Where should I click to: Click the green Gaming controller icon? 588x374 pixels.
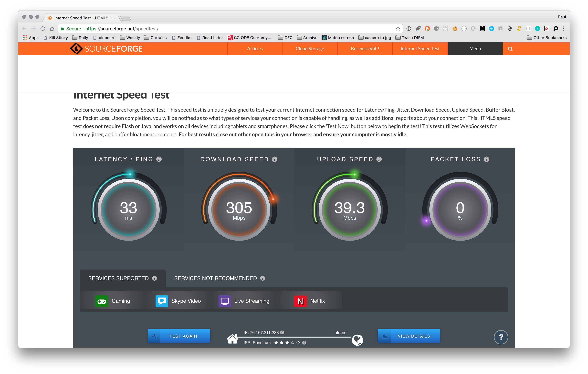pyautogui.click(x=102, y=301)
